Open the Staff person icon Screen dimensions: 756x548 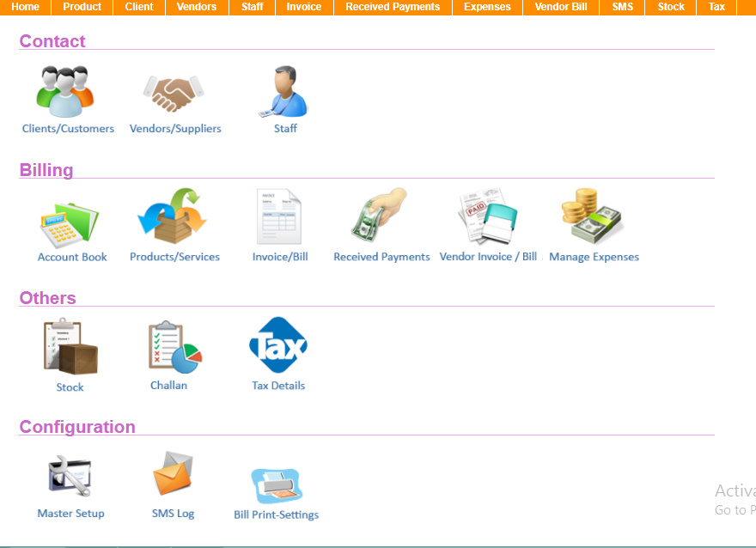[284, 92]
